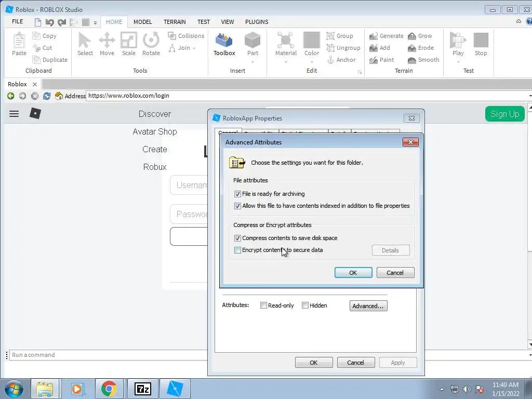Click the green Sign Up button

[x=504, y=114]
